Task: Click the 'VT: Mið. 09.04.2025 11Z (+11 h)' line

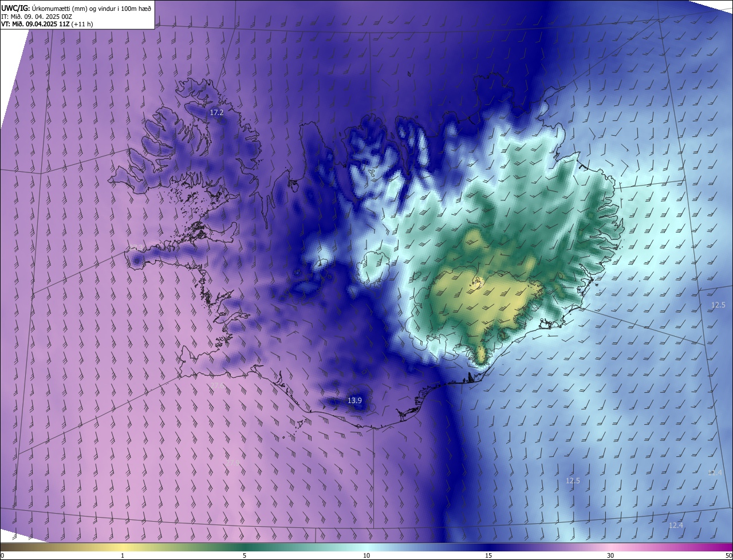Action: (48, 23)
